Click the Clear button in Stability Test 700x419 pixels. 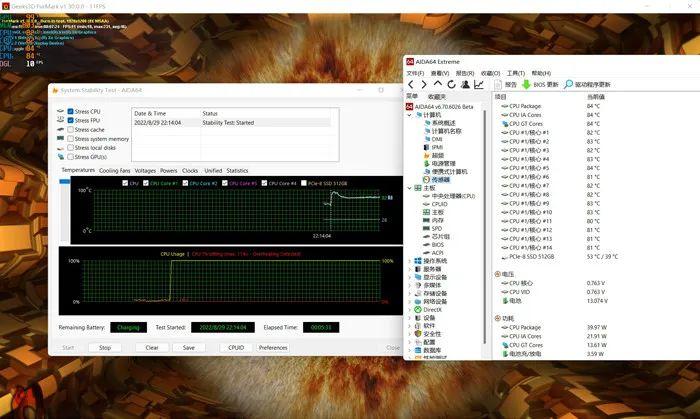[x=152, y=348]
